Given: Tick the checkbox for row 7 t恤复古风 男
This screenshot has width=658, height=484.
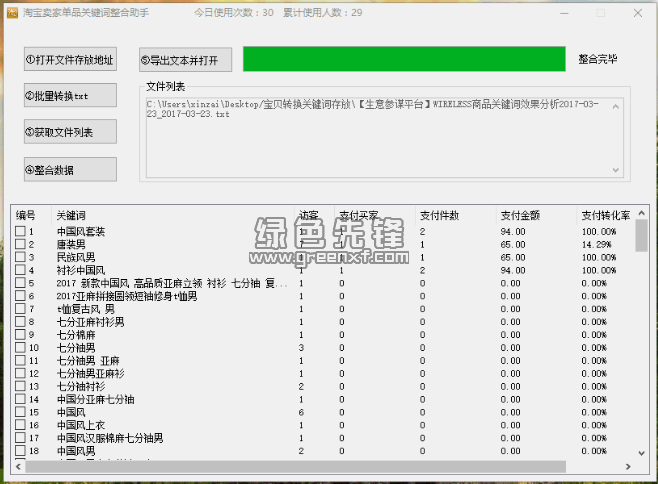Looking at the screenshot, I should click(20, 309).
